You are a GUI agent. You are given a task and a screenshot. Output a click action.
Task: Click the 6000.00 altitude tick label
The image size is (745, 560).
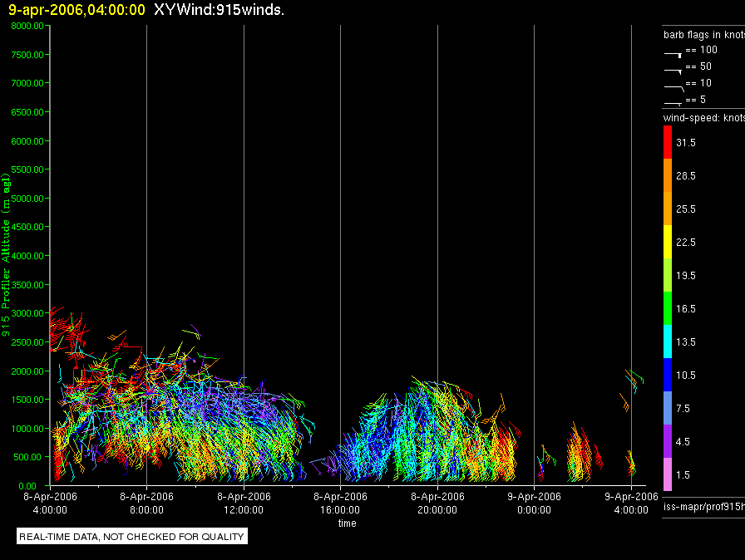point(27,141)
